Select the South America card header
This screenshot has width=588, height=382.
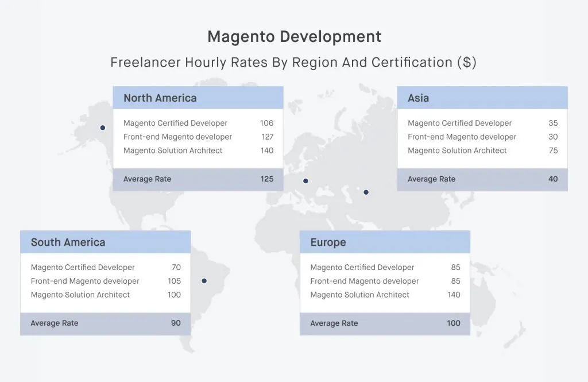point(105,242)
